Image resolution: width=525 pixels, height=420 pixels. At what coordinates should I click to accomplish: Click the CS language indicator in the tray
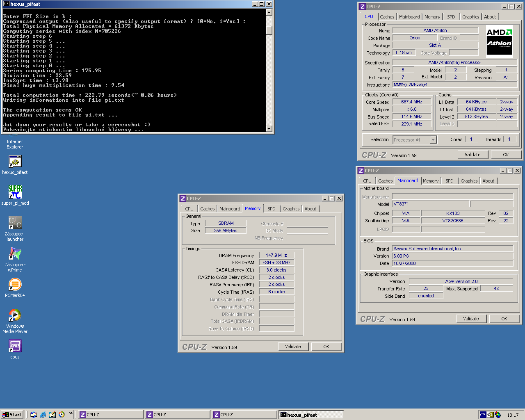483,415
